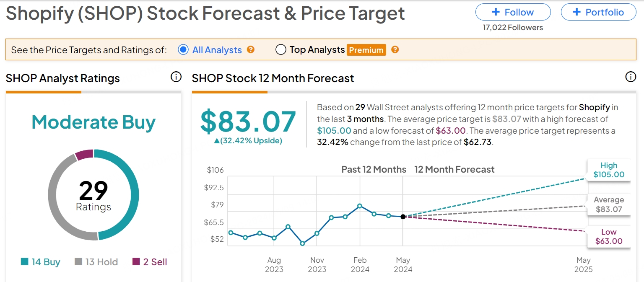This screenshot has height=282, width=644.
Task: Click the plus icon on Portfolio button
Action: click(x=576, y=12)
